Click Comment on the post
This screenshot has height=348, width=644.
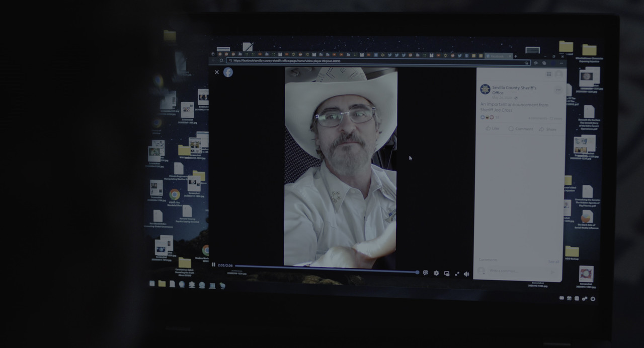point(520,129)
